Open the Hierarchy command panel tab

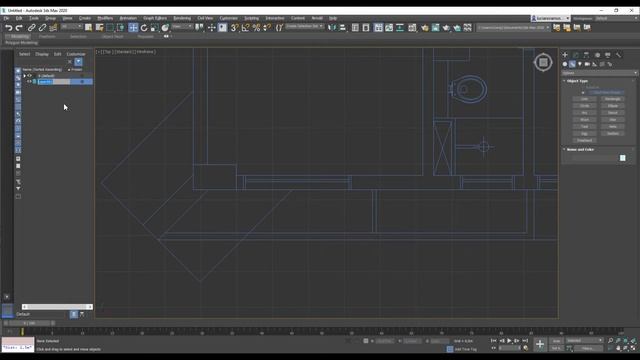click(x=587, y=55)
